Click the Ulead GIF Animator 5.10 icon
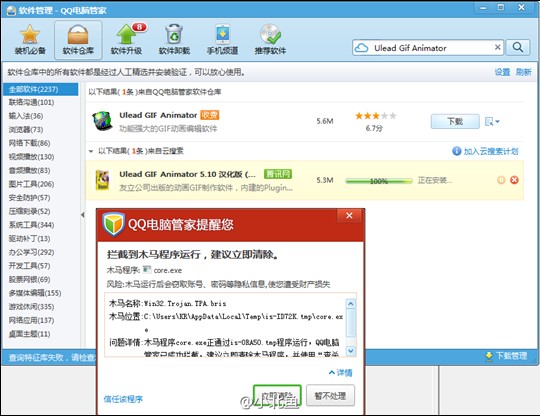 coord(102,180)
